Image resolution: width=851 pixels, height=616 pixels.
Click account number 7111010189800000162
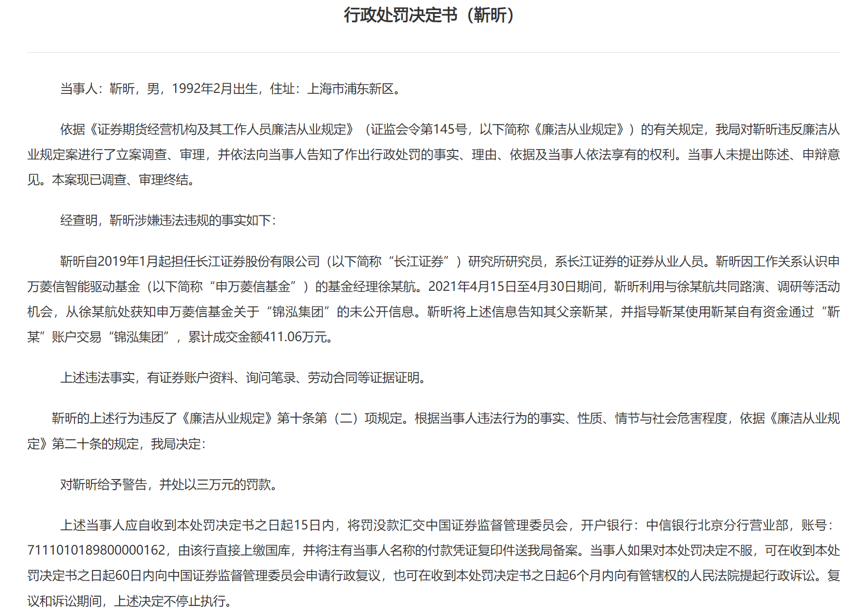click(x=96, y=550)
